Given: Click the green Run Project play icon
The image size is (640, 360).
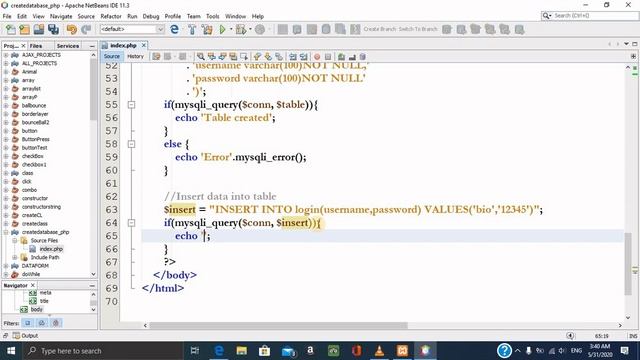Looking at the screenshot, I should click(x=222, y=29).
